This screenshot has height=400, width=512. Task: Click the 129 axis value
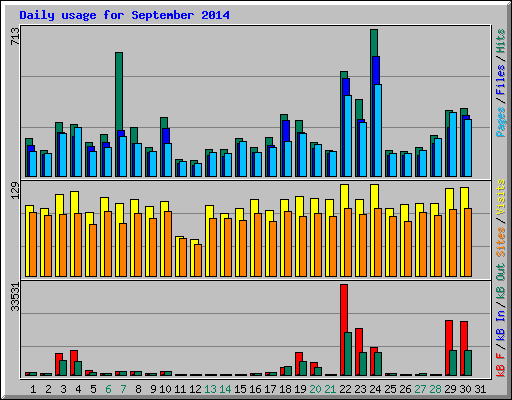pos(15,191)
